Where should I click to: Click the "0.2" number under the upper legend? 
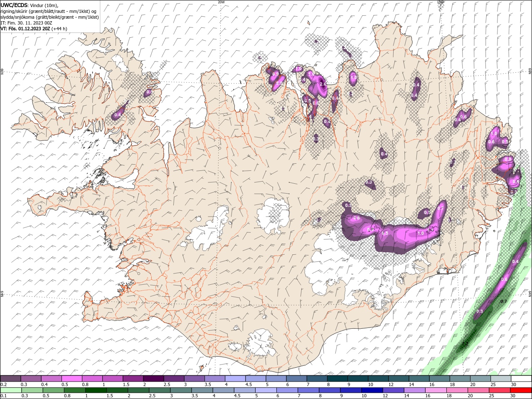(x=3, y=384)
